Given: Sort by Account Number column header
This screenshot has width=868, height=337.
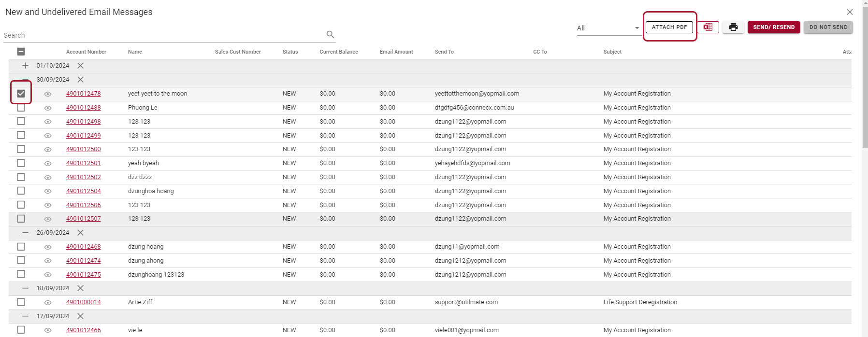Looking at the screenshot, I should (x=86, y=52).
